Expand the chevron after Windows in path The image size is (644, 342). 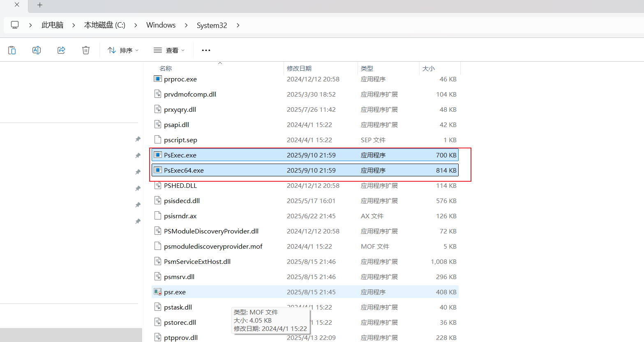(186, 25)
